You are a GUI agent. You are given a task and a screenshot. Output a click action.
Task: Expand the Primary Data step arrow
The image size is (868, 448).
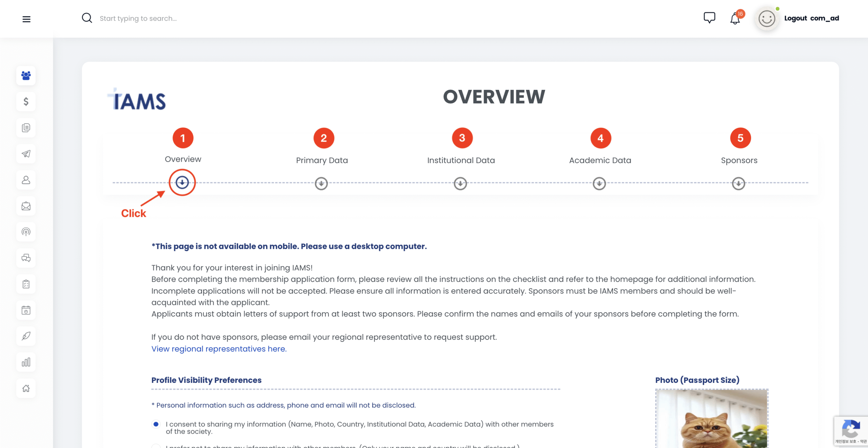(x=321, y=183)
